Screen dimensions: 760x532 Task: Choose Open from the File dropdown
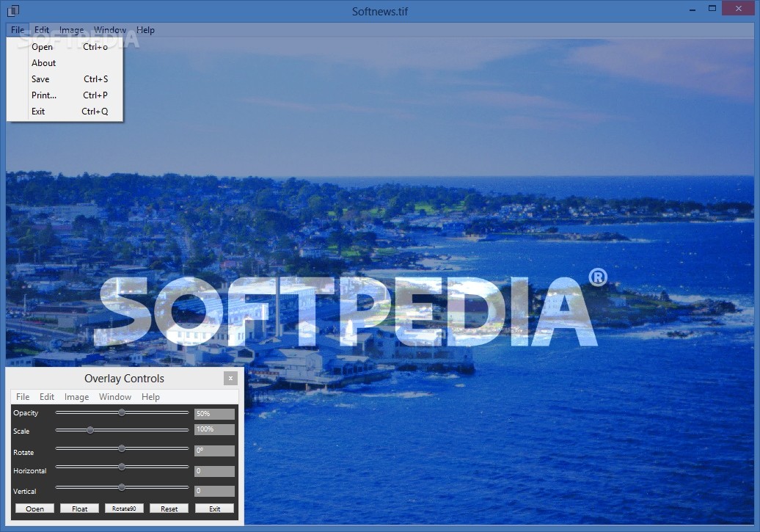(x=65, y=47)
